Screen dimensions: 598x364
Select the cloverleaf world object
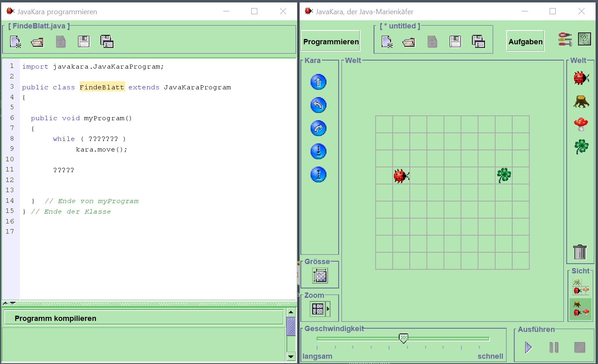pos(581,147)
